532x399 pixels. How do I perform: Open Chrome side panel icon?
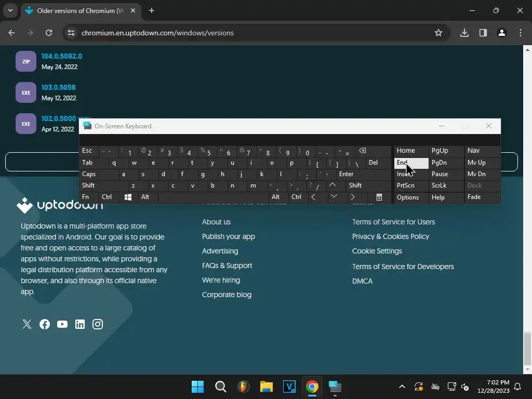coord(483,33)
